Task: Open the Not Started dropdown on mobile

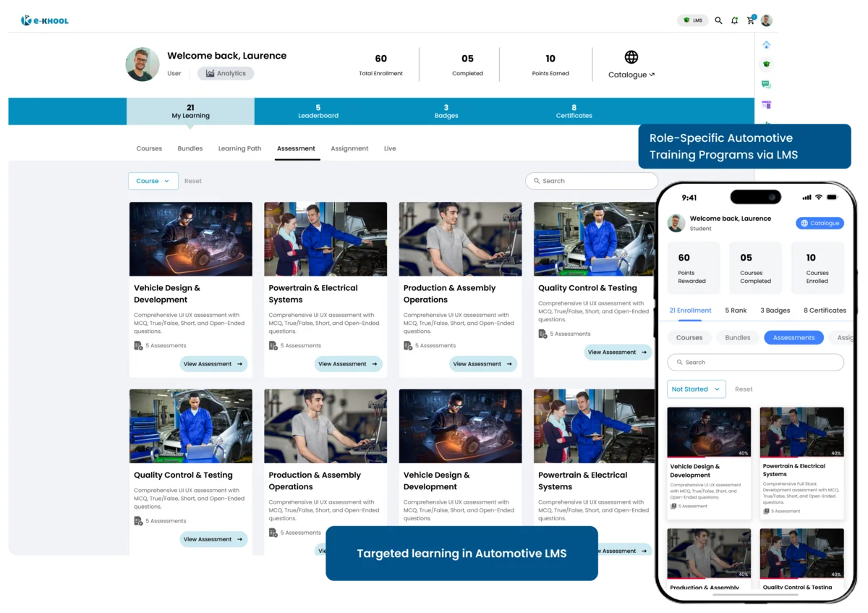Action: 696,389
